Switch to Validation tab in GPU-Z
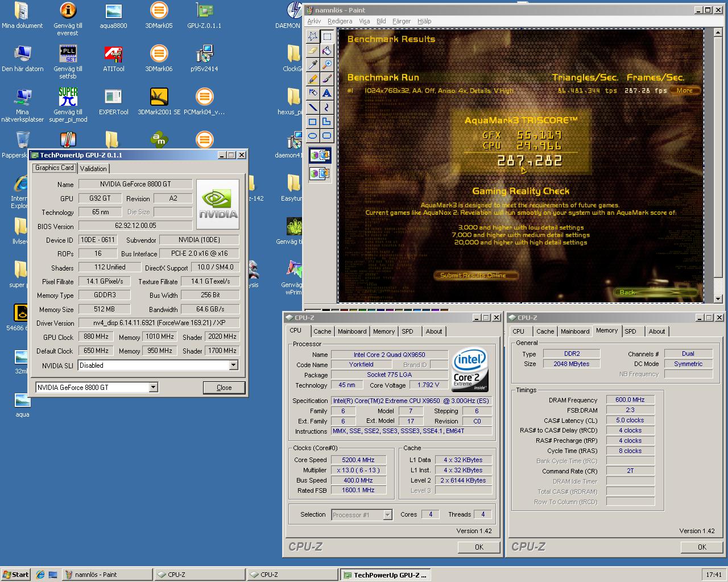This screenshot has height=582, width=728. pyautogui.click(x=93, y=168)
